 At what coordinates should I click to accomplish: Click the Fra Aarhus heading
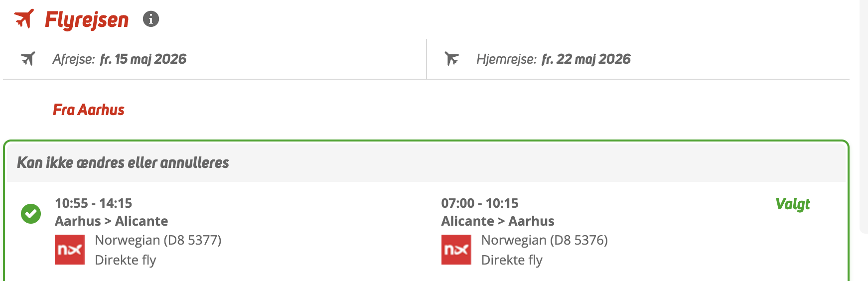[x=89, y=110]
